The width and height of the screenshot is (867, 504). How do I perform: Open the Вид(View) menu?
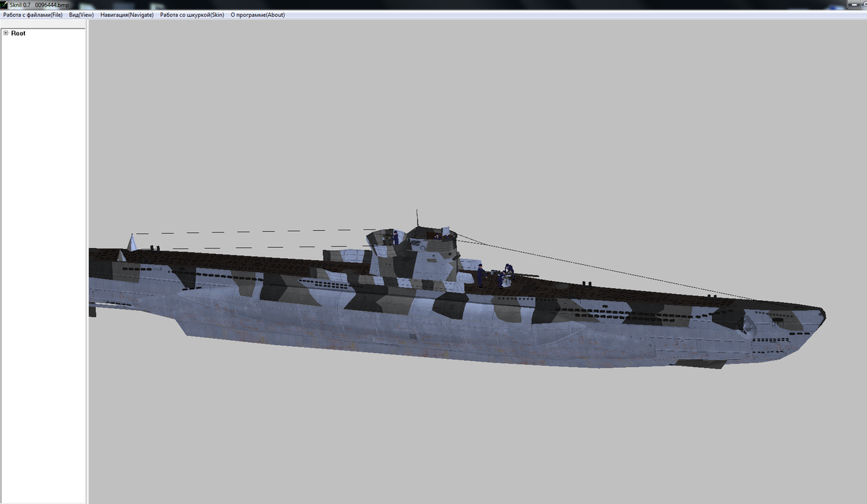click(x=81, y=15)
